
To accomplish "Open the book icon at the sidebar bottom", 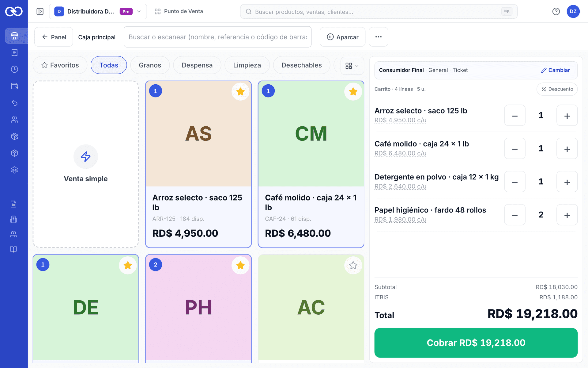I will (13, 249).
